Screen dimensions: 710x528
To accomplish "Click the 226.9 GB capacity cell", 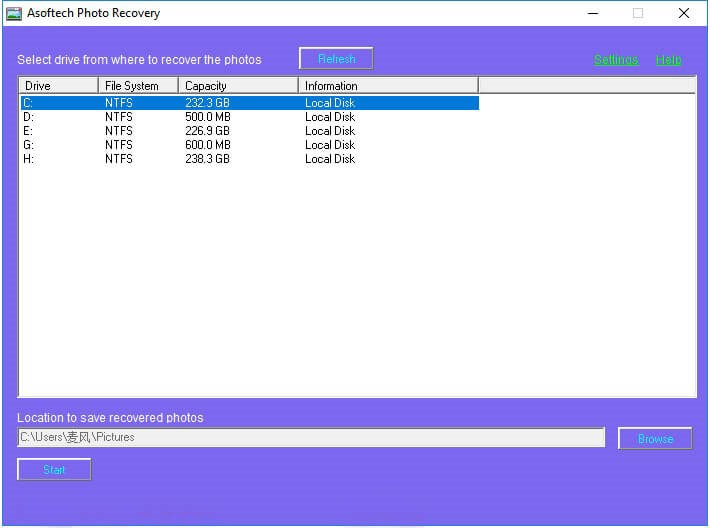I will 207,131.
